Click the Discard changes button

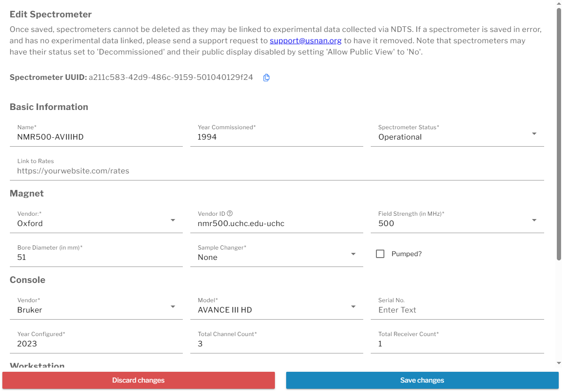click(138, 380)
